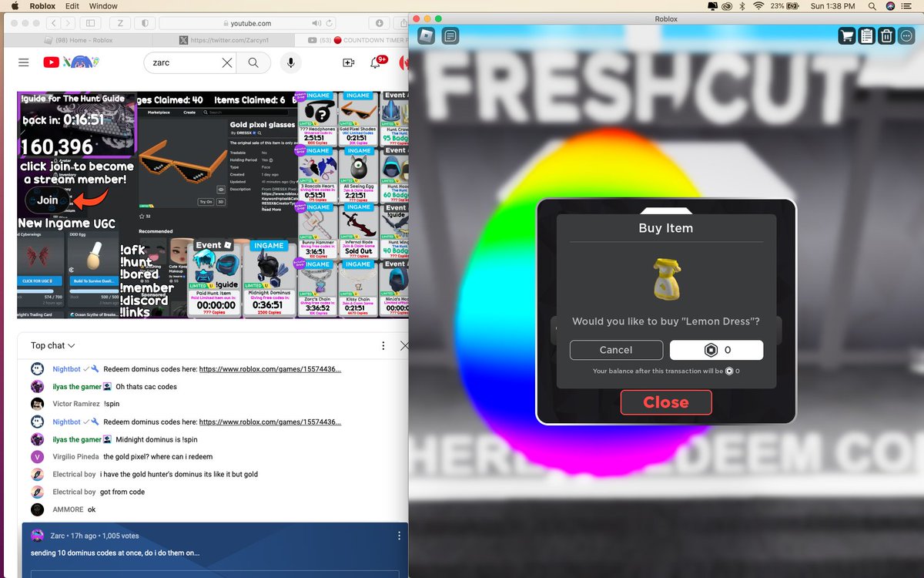The width and height of the screenshot is (924, 578).
Task: Click Electrical boy 'got from code' message
Action: [122, 492]
